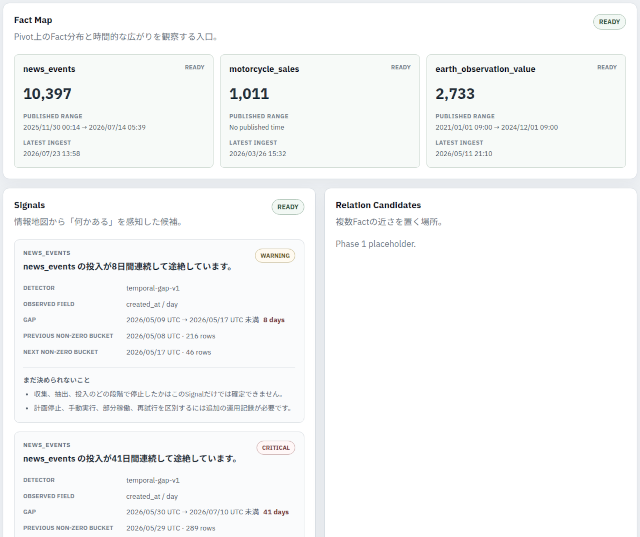This screenshot has height=537, width=640.
Task: Click the 1,011 count value
Action: coord(249,94)
